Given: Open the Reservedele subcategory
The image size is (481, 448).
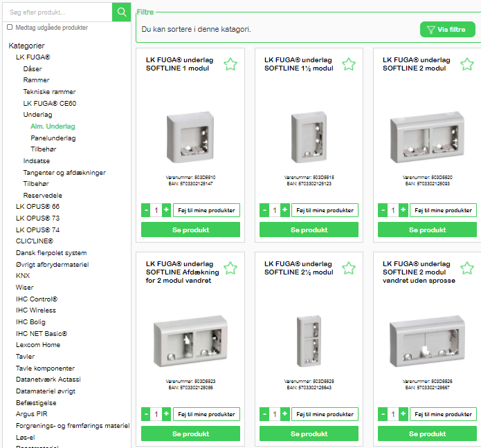Looking at the screenshot, I should tap(43, 195).
